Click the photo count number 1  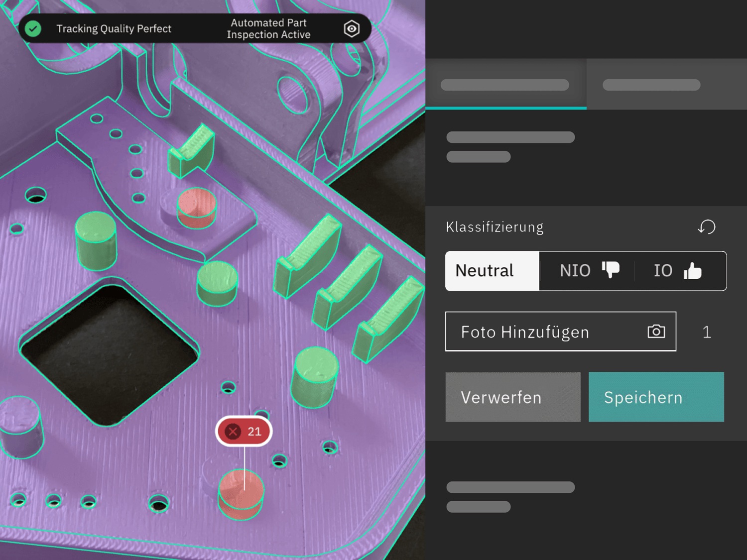(x=707, y=332)
